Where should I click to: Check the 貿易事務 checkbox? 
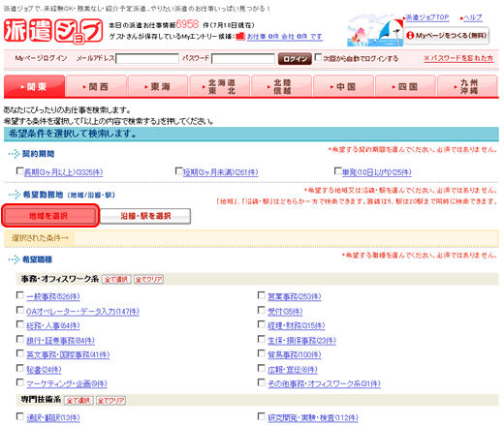(x=262, y=353)
